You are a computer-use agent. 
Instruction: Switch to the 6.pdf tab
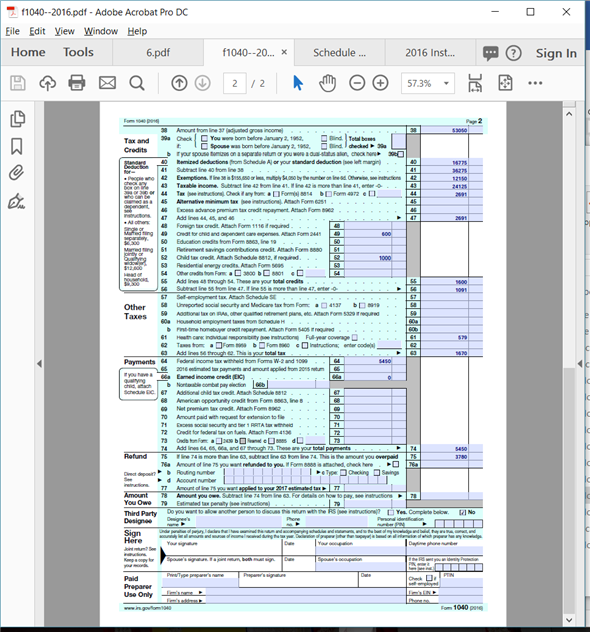tap(158, 53)
